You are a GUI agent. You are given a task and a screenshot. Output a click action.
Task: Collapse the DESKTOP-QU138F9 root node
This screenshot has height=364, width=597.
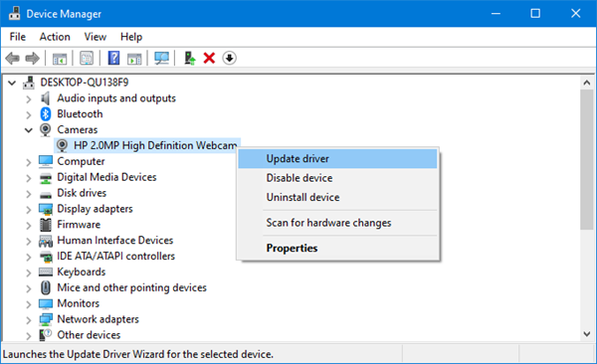12,83
